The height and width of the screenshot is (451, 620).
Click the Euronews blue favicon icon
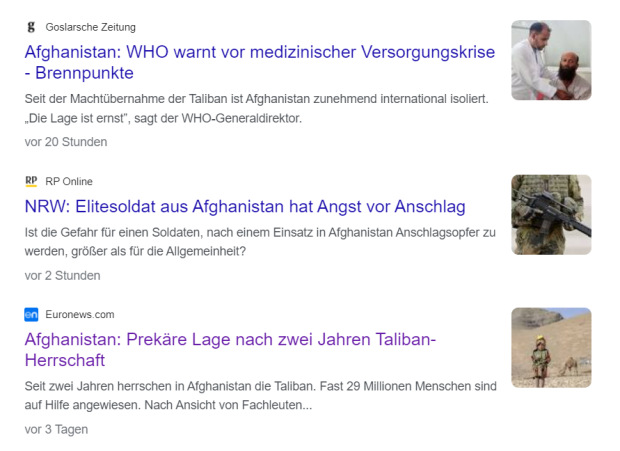pos(31,315)
